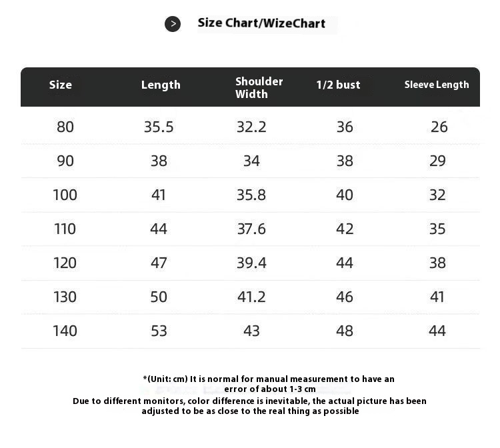This screenshot has height=448, width=500.
Task: Select sleeve length 26 in the size 80 row
Action: click(439, 127)
